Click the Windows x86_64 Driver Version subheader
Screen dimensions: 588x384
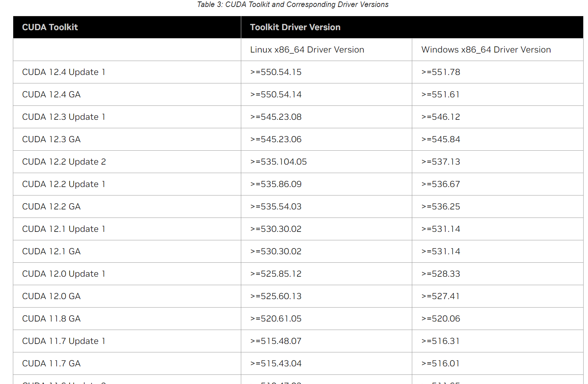(486, 50)
